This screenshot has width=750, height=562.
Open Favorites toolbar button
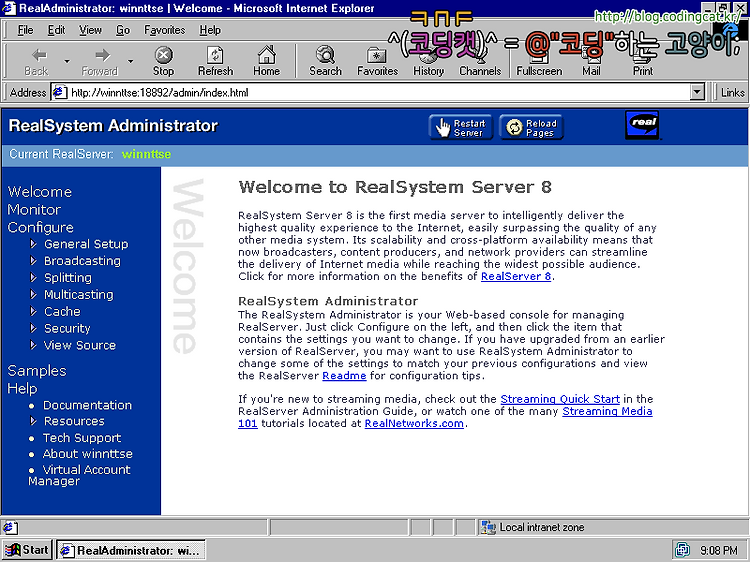point(377,62)
